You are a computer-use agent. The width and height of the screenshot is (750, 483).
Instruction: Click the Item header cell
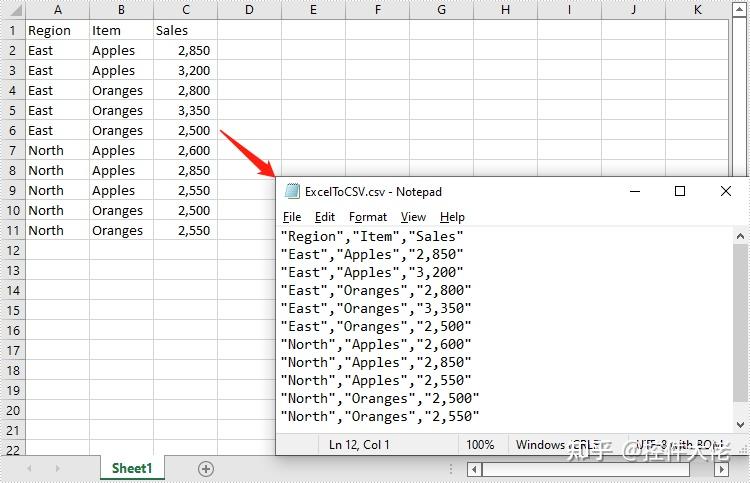[121, 31]
